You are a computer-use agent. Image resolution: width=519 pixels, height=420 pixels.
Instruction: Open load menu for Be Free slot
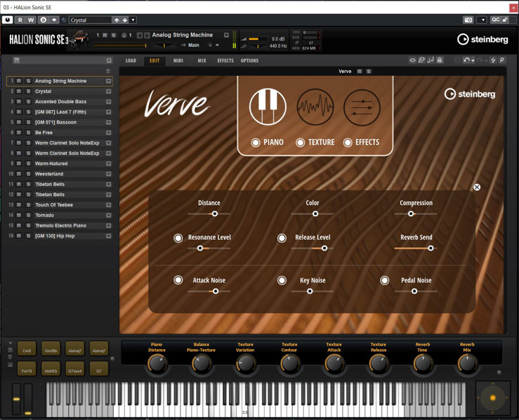point(108,133)
